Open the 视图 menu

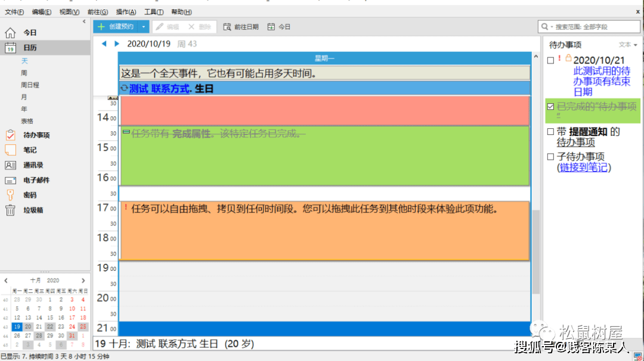coord(67,11)
